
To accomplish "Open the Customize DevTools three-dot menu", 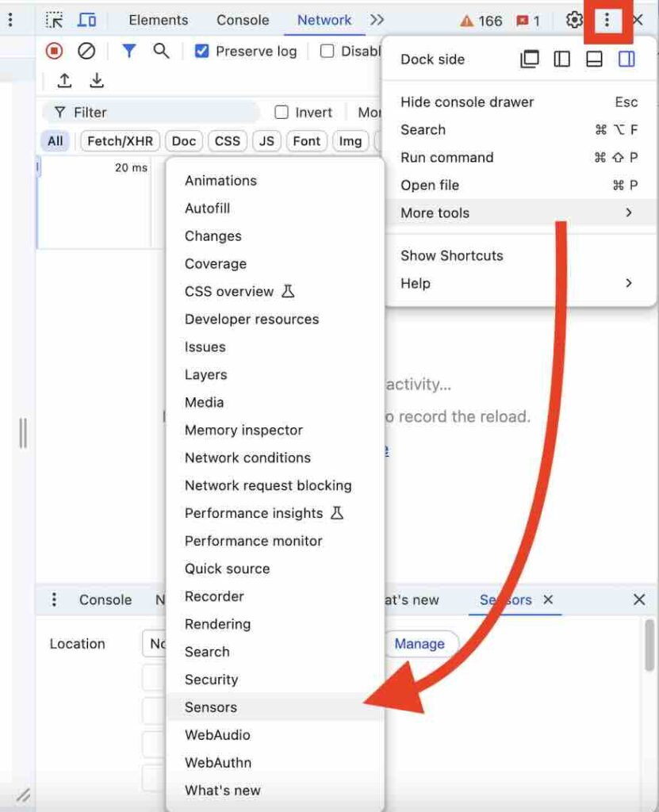I will (x=607, y=20).
